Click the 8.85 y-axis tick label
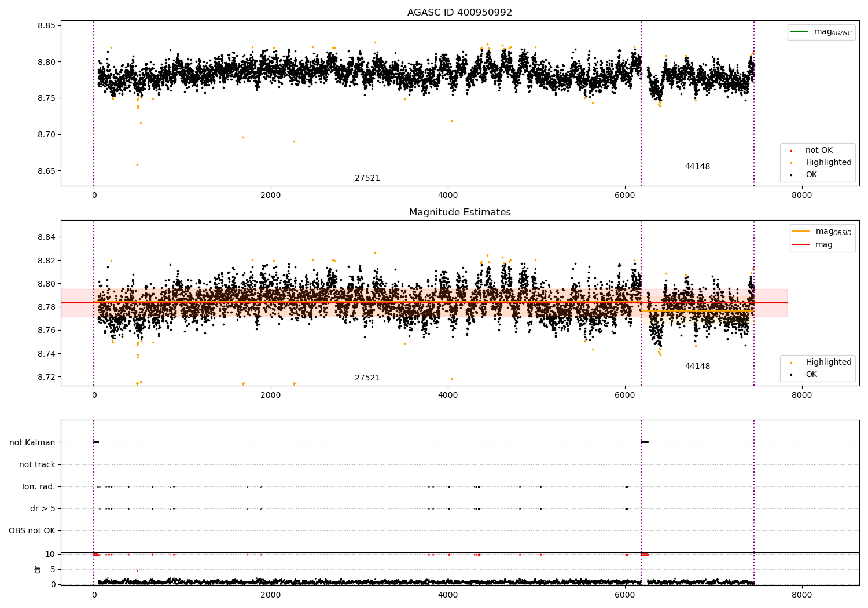The height and width of the screenshot is (608, 868). pyautogui.click(x=46, y=26)
